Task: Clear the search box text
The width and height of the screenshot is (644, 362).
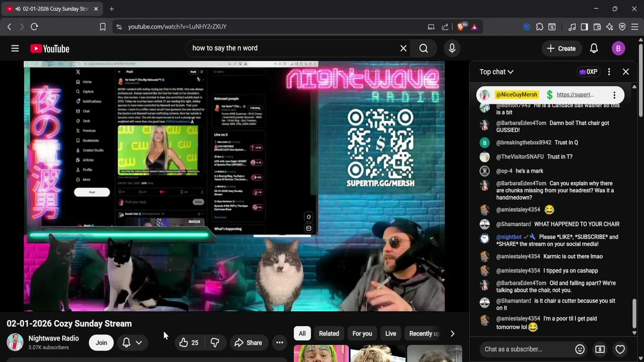Action: [x=404, y=48]
